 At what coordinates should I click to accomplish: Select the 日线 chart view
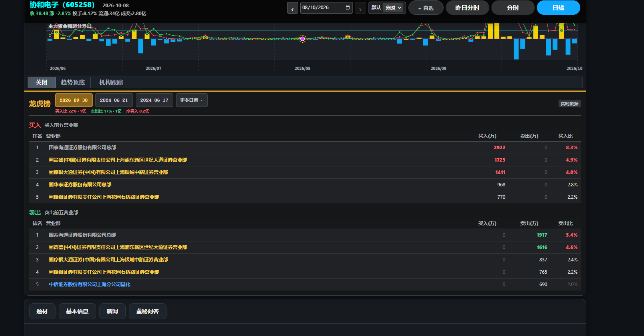558,8
